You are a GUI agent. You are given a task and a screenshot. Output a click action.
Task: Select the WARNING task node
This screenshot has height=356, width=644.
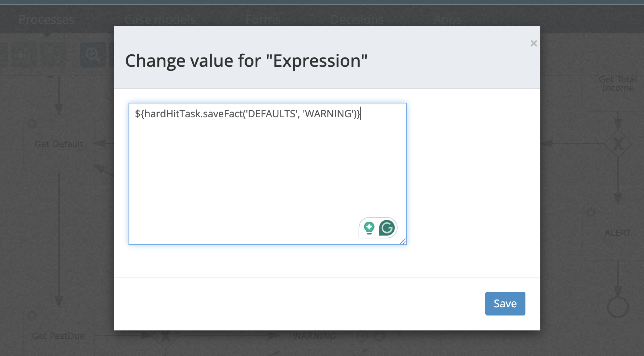(315, 336)
